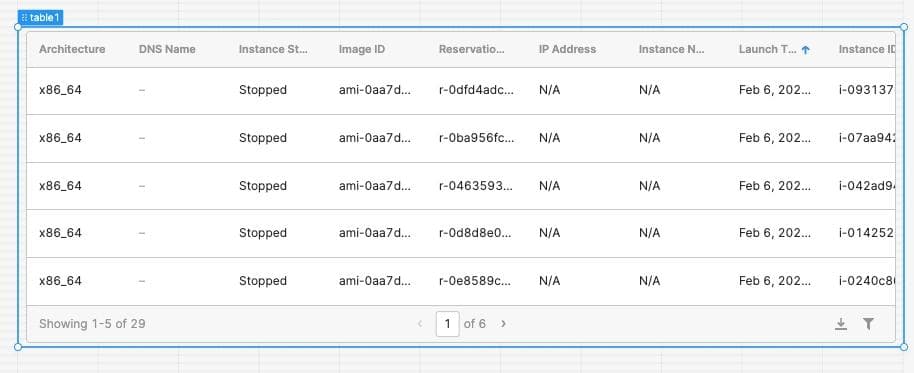Go to next page of table
The width and height of the screenshot is (914, 373).
(x=504, y=323)
